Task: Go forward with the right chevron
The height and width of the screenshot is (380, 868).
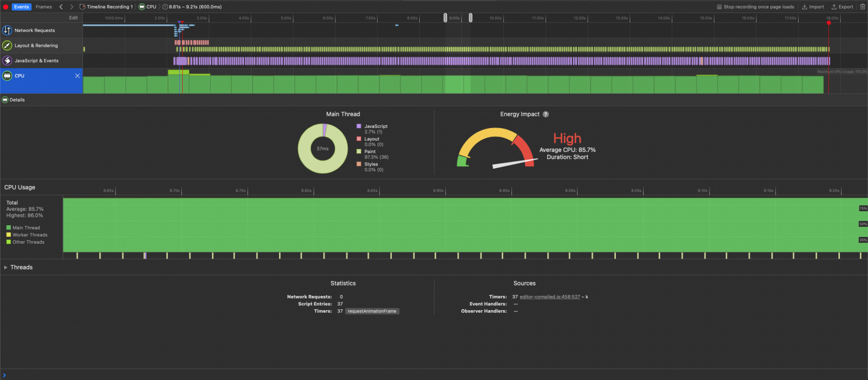Action: click(x=72, y=7)
